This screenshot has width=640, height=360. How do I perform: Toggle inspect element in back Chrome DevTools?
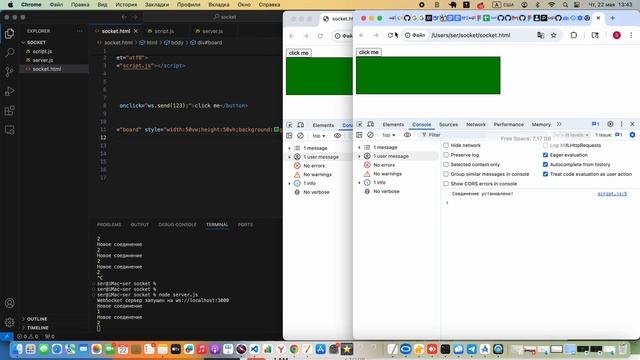(x=289, y=125)
